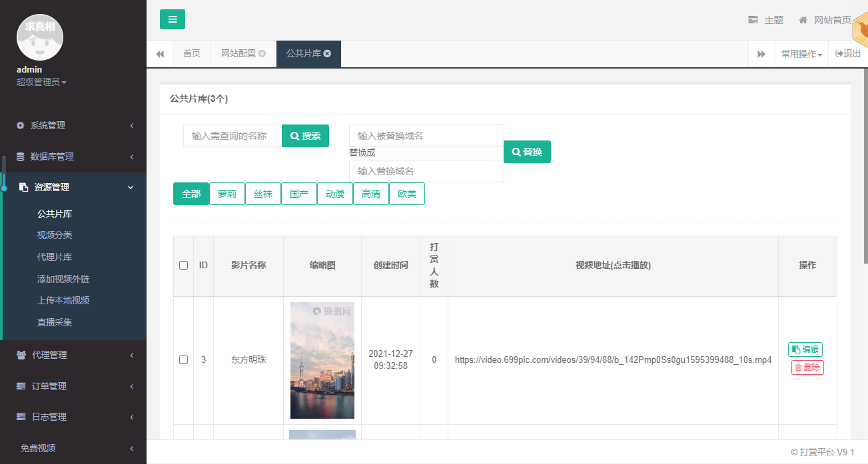Open 视频分类 in the sidebar

point(55,235)
